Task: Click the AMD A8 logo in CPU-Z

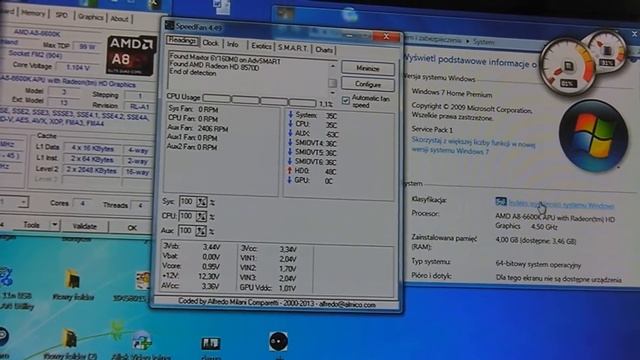Action: pos(131,55)
